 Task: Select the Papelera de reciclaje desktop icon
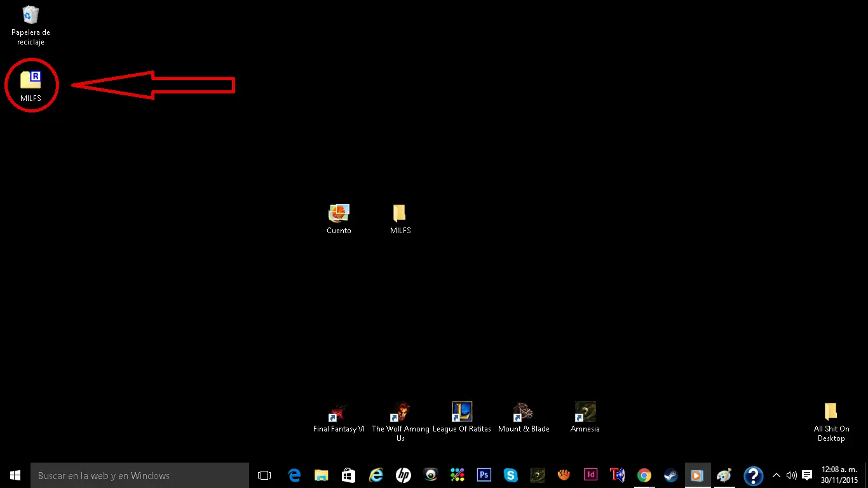click(x=31, y=25)
